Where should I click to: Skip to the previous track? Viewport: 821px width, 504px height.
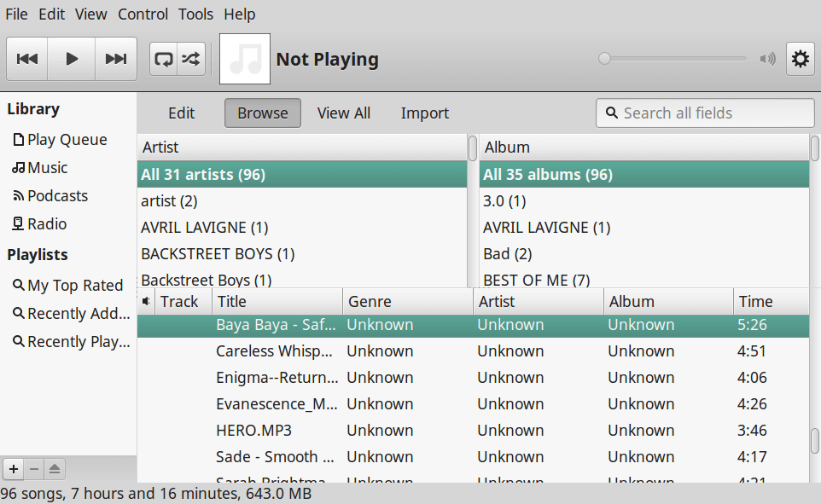click(27, 59)
